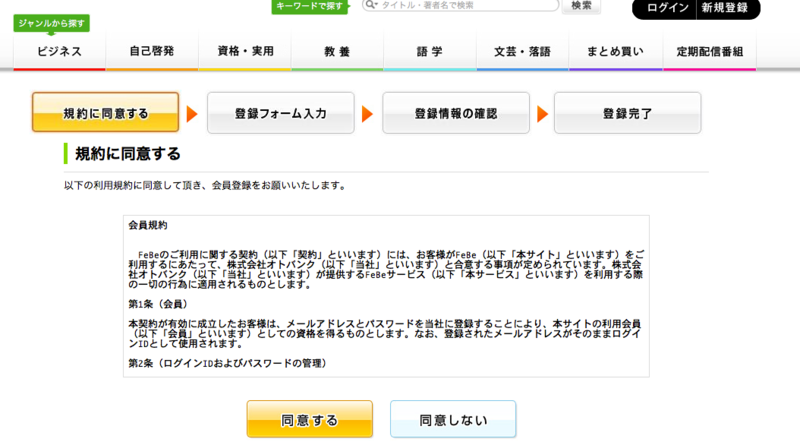
Task: Select the ビジネス genre tab
Action: [59, 52]
